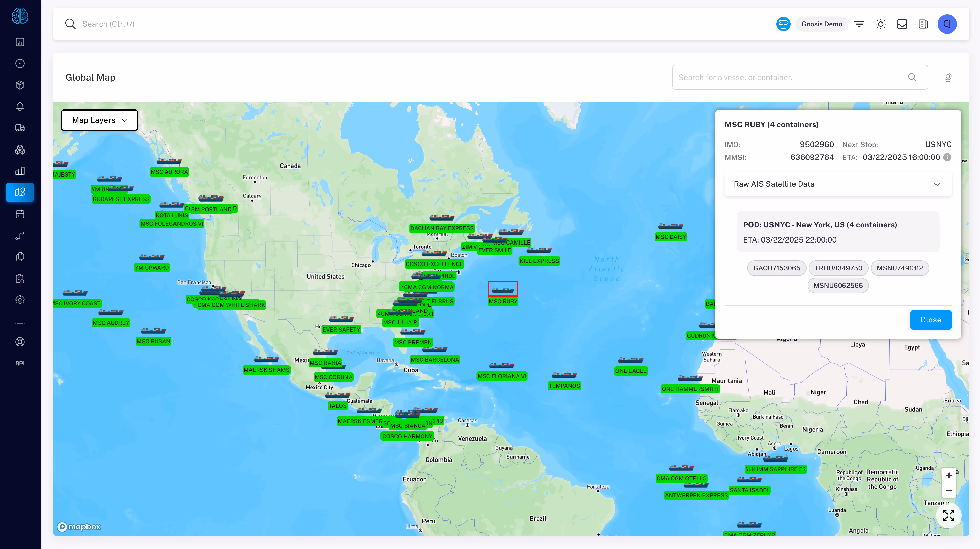The width and height of the screenshot is (980, 549).
Task: Open the Gnosis Demo account selector
Action: [x=821, y=24]
